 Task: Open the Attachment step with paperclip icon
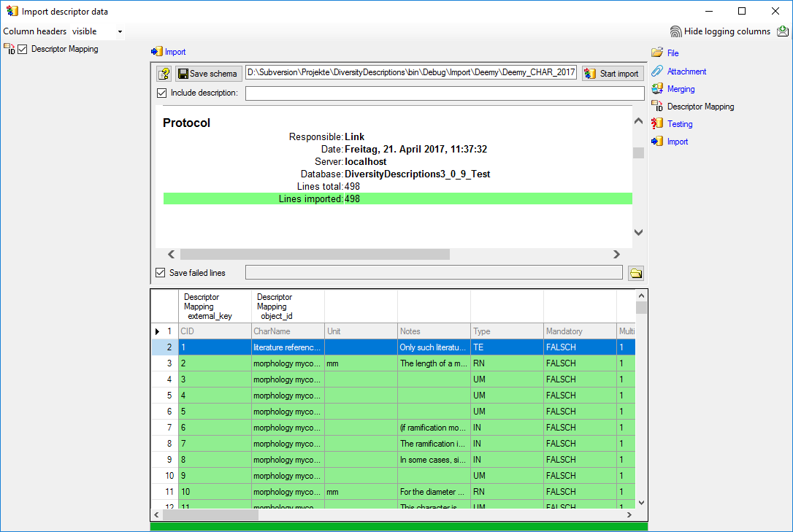pos(686,72)
